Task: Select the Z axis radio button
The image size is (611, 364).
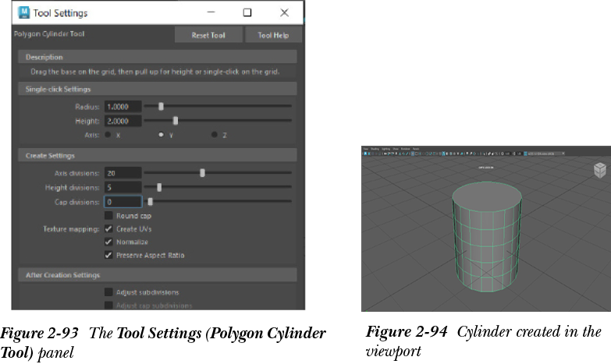Action: (215, 135)
